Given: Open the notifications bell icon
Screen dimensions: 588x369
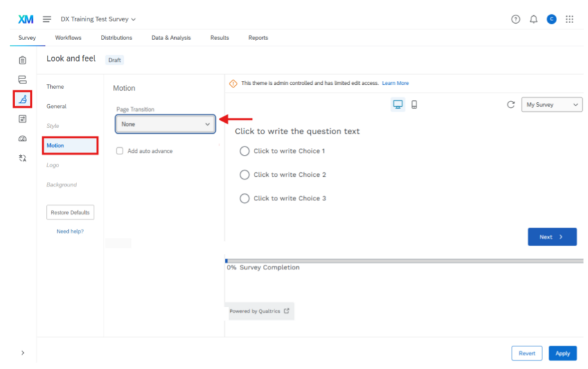Looking at the screenshot, I should click(533, 19).
